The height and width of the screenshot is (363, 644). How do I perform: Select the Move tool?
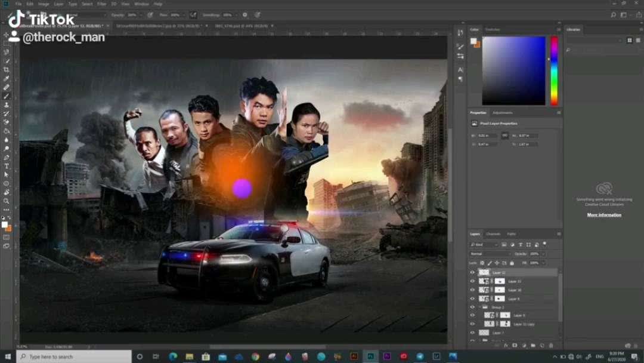(7, 35)
